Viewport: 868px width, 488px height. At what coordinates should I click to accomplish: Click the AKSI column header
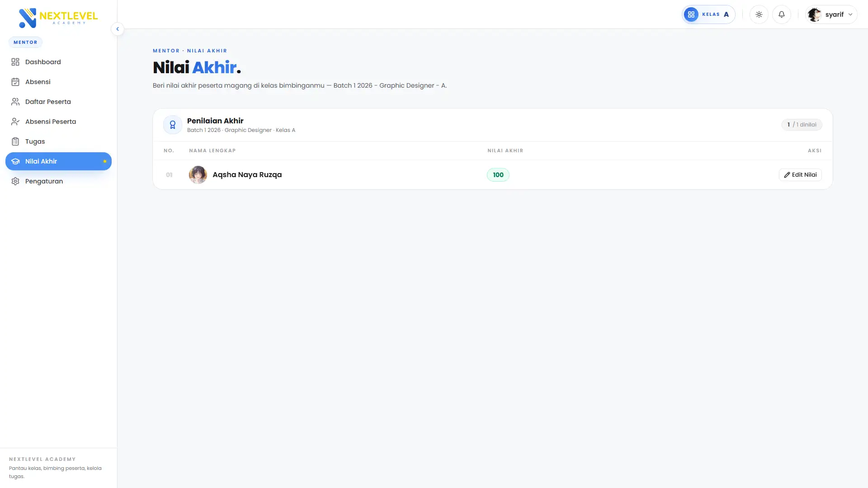[815, 150]
